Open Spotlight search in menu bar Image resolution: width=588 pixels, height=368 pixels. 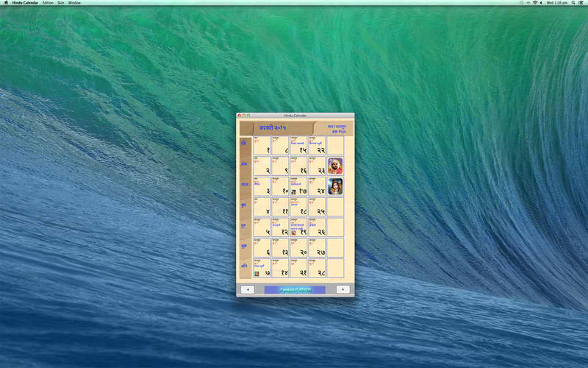[x=573, y=3]
